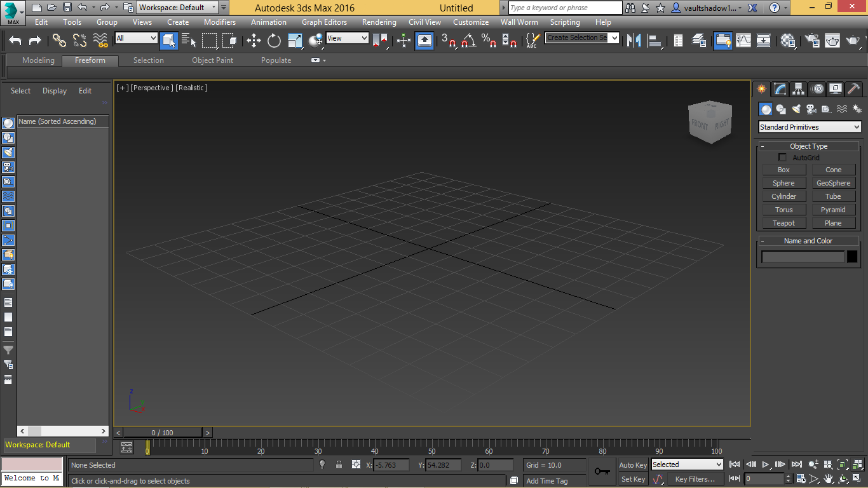Open the Workspace: Default dropdown
Image resolution: width=868 pixels, height=488 pixels.
click(x=177, y=8)
